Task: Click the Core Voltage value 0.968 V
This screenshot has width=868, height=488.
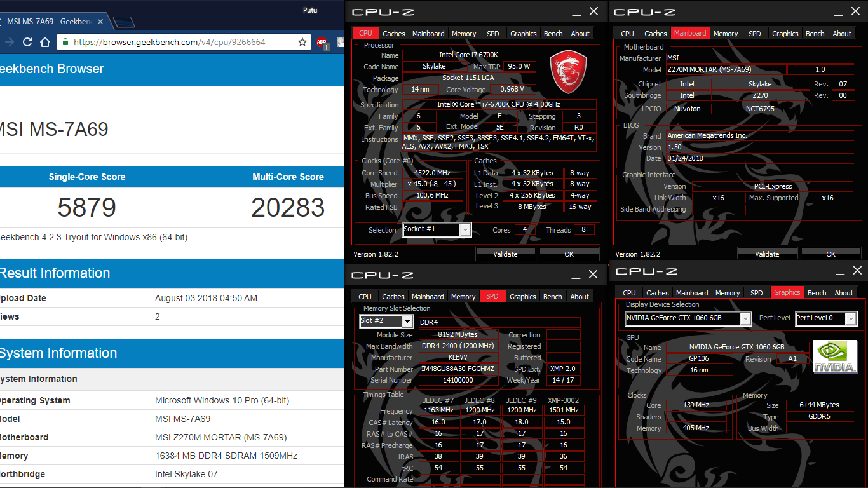Action: coord(512,90)
